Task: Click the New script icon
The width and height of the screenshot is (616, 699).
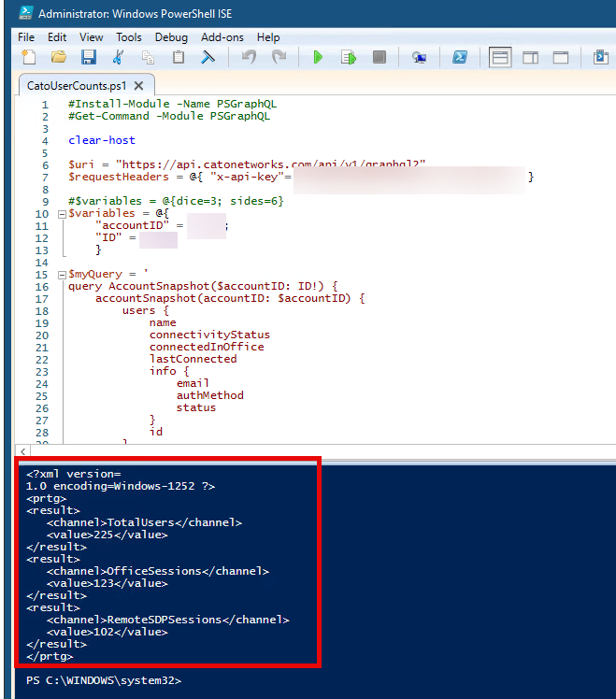Action: pyautogui.click(x=29, y=58)
